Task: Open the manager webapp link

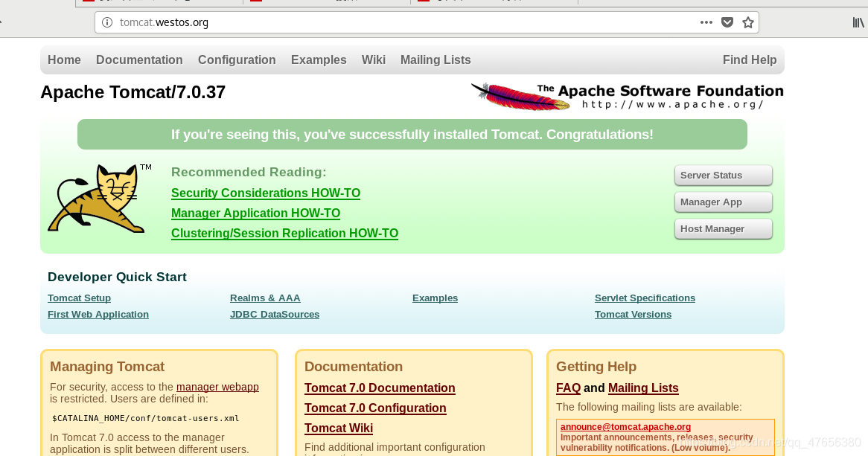Action: [217, 387]
